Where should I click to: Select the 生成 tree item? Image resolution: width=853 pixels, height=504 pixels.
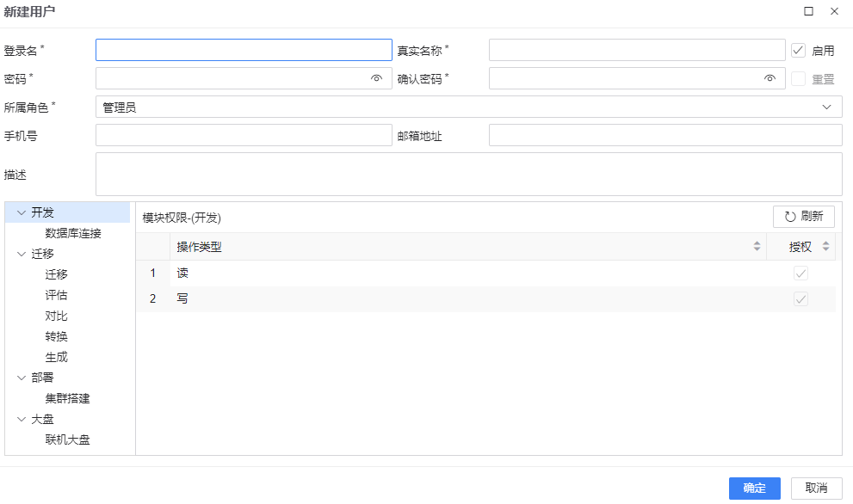click(x=56, y=357)
